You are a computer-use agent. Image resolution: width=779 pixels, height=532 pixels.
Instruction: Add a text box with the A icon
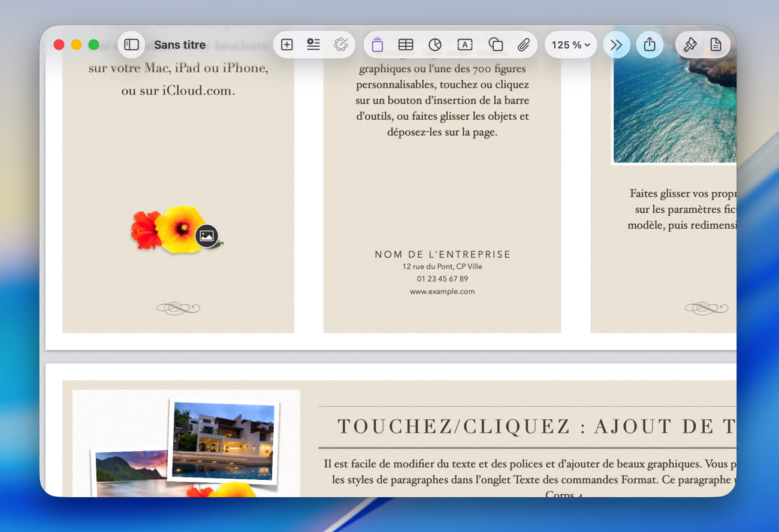(x=465, y=45)
